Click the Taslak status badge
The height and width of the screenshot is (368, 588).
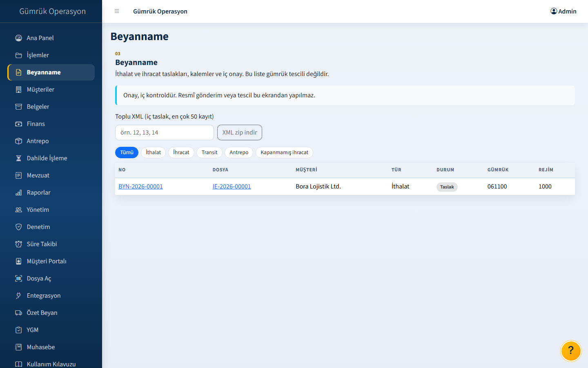pos(447,187)
